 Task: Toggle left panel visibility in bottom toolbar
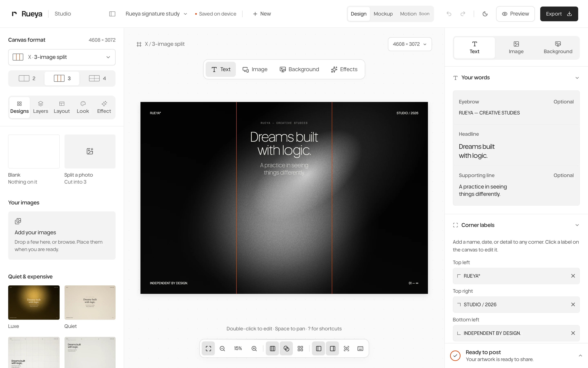coord(318,349)
